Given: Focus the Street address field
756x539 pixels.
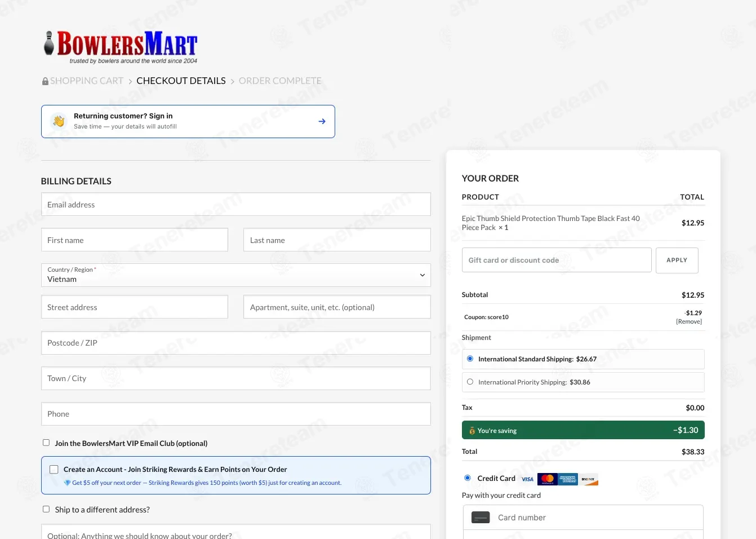Looking at the screenshot, I should (x=135, y=307).
